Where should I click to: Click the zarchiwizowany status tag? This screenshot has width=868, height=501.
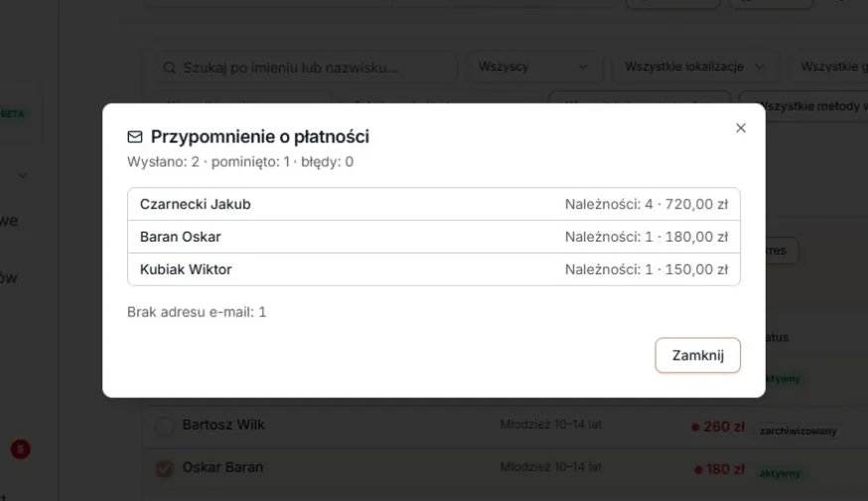pyautogui.click(x=797, y=430)
